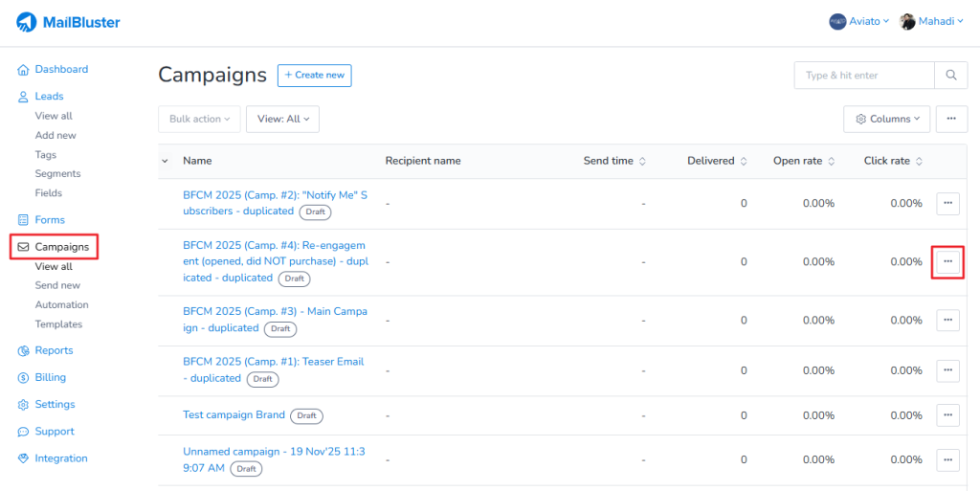Click the Integration sidebar label
The width and height of the screenshot is (980, 491).
pyautogui.click(x=61, y=458)
